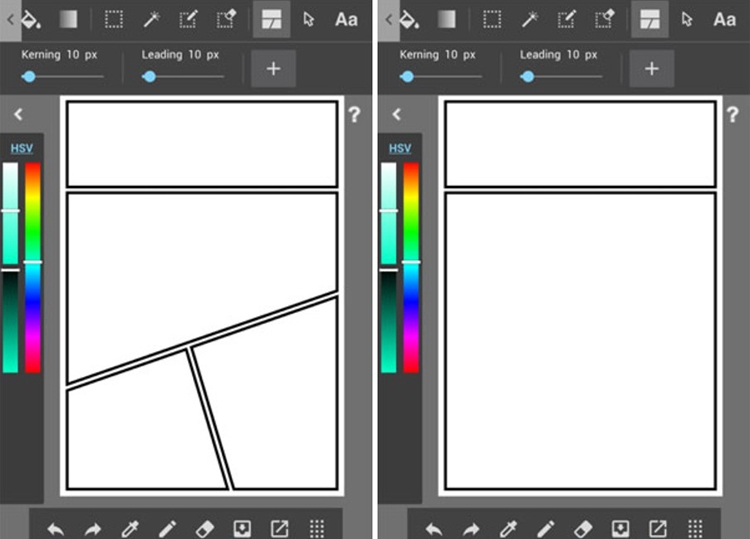Image resolution: width=750 pixels, height=539 pixels.
Task: Tap the Export share icon in right screenshot
Action: (x=658, y=529)
